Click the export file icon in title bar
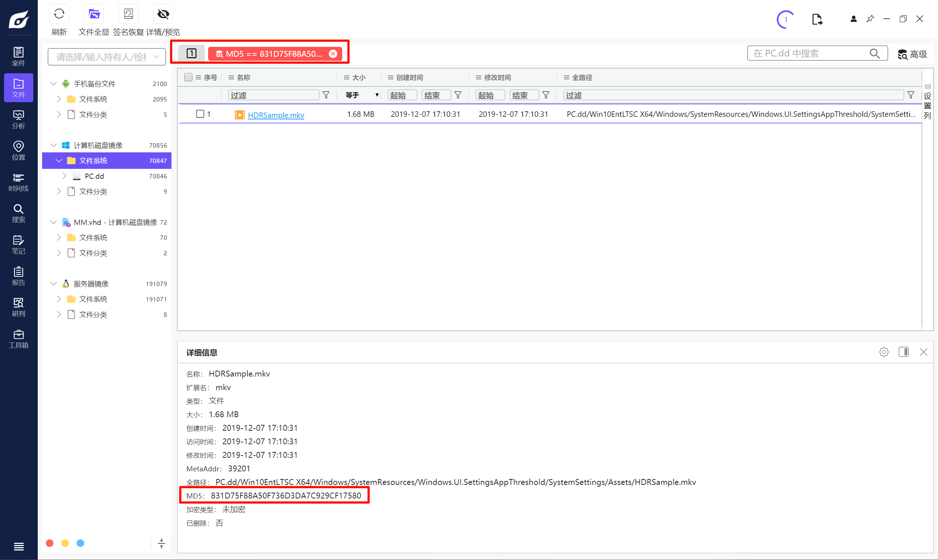 tap(817, 19)
